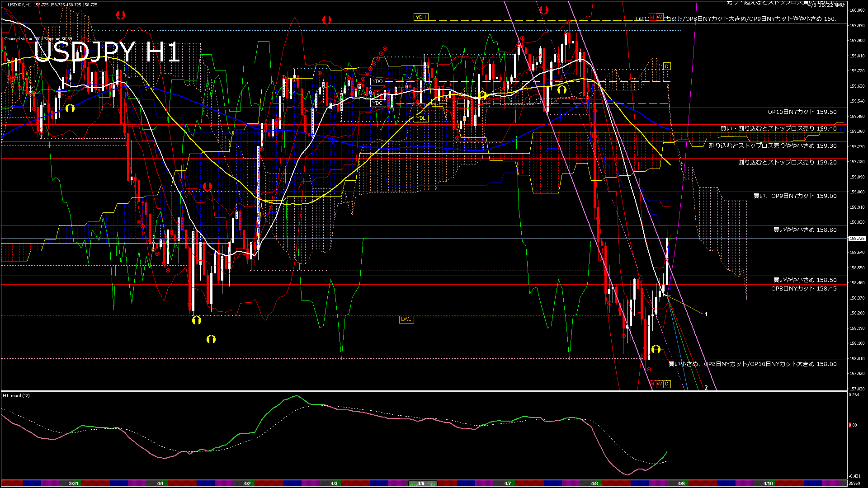Screen dimensions: 868x488
Task: Click the yellow buy arrow near the 4/8 low
Action: 656,349
